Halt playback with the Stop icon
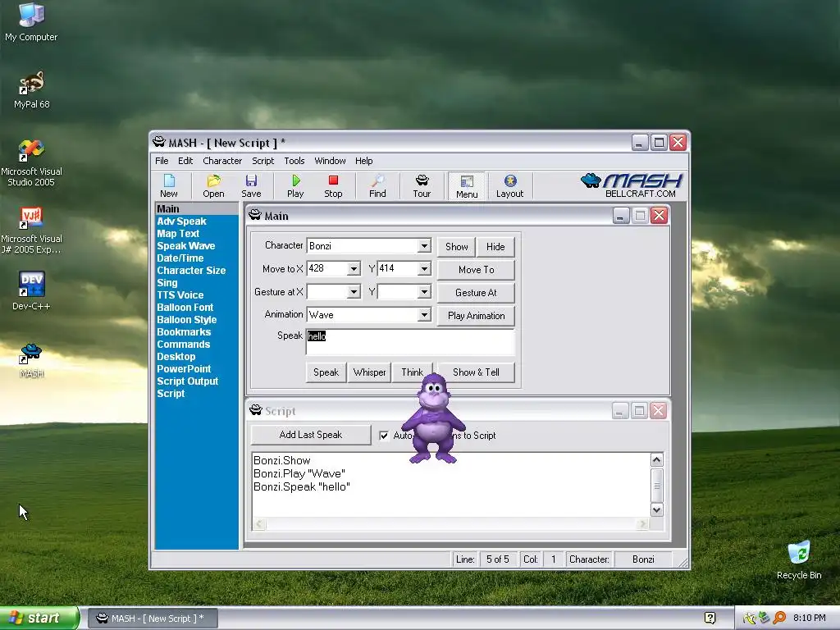This screenshot has width=840, height=630. [333, 186]
